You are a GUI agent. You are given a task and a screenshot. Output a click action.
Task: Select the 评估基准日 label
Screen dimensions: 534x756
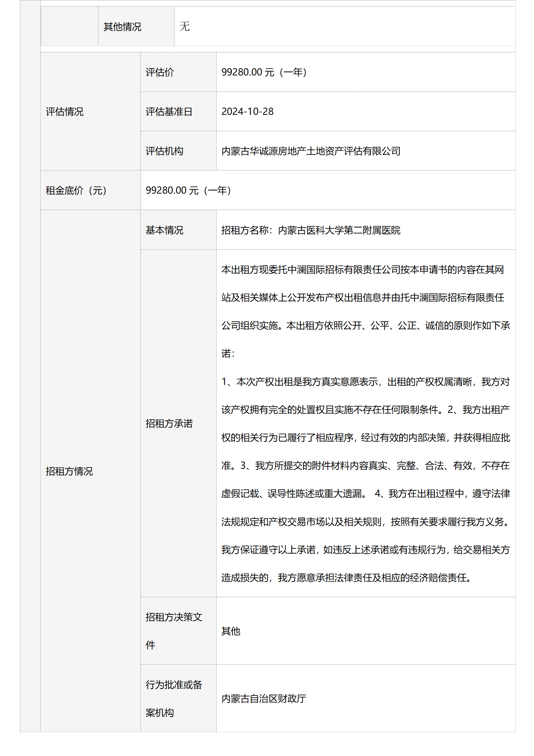click(169, 111)
